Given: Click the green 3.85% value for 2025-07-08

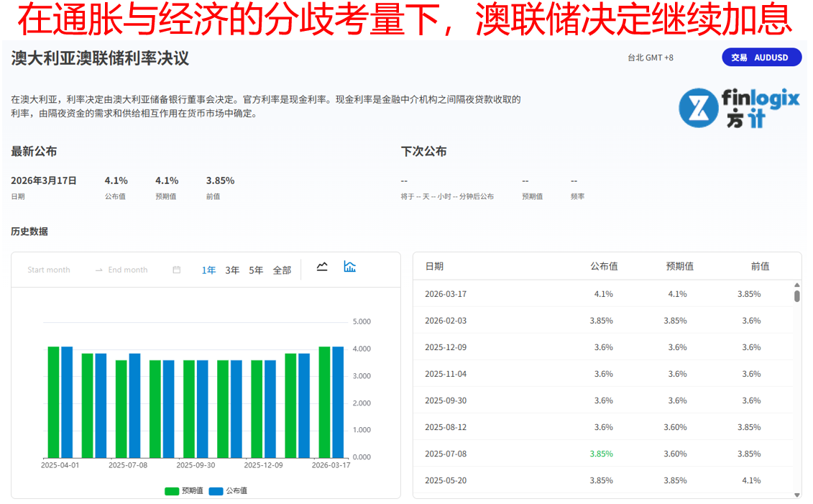Looking at the screenshot, I should point(601,454).
